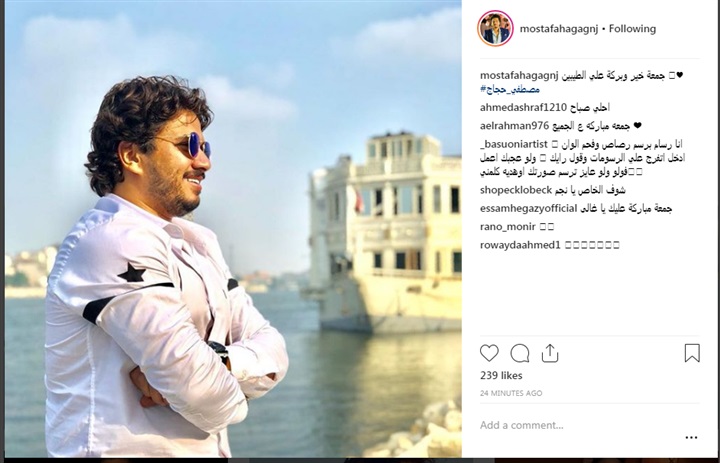Like the post with the heart icon
This screenshot has height=463, width=720.
click(x=489, y=353)
